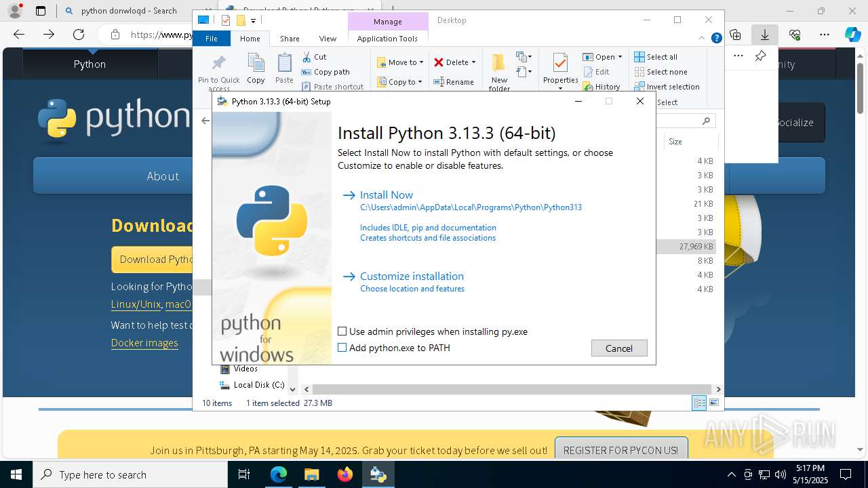Cancel the Python 3.13.3 setup
The width and height of the screenshot is (868, 488).
[619, 348]
